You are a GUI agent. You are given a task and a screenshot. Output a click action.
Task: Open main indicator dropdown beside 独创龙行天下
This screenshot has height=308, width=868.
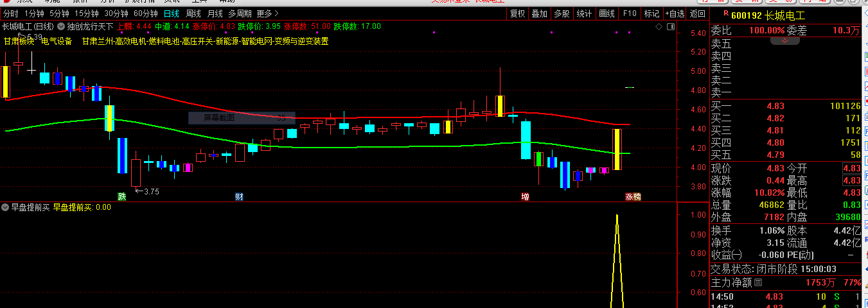(x=60, y=26)
